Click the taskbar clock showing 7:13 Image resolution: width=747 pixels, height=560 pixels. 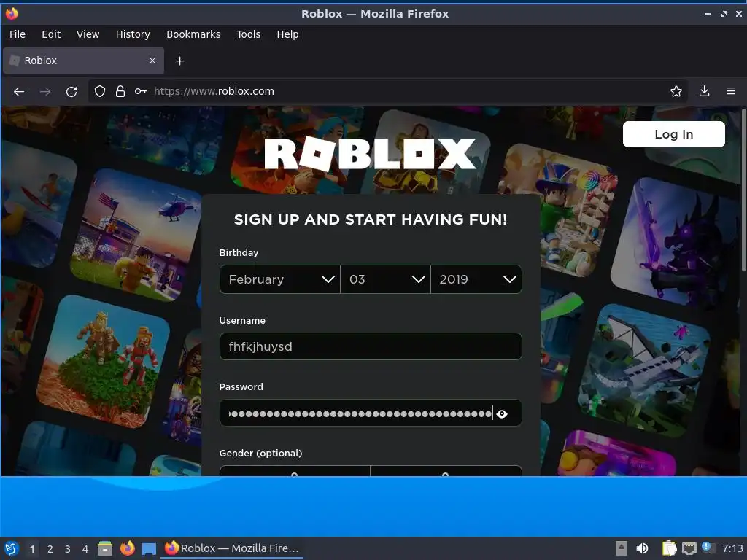732,548
